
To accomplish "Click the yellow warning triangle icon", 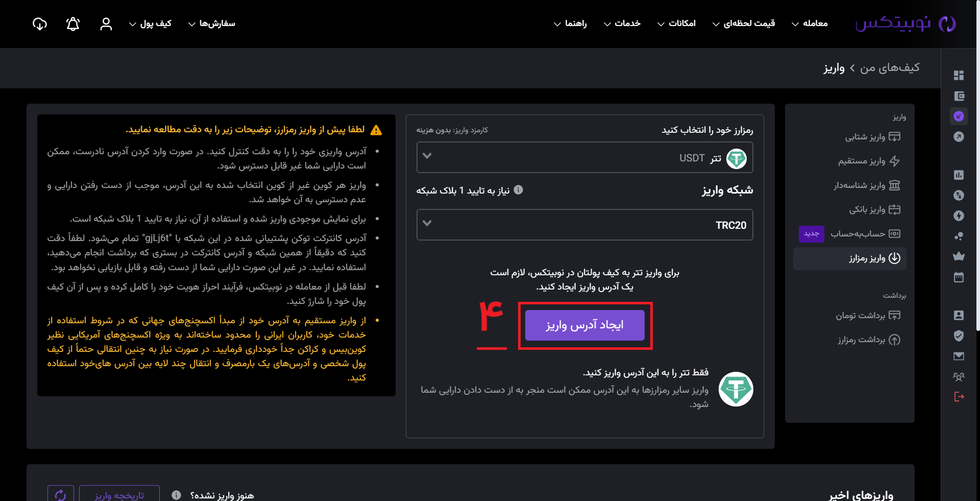I will (x=376, y=130).
